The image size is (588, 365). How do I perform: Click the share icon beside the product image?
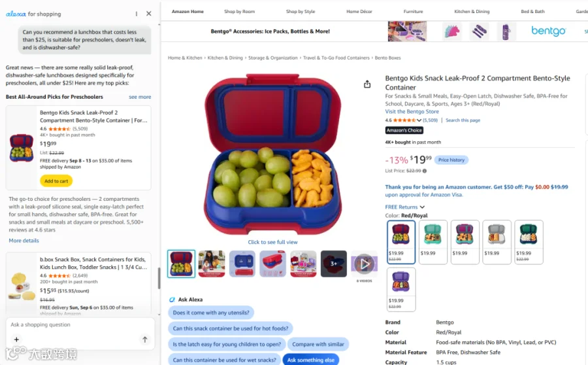367,84
